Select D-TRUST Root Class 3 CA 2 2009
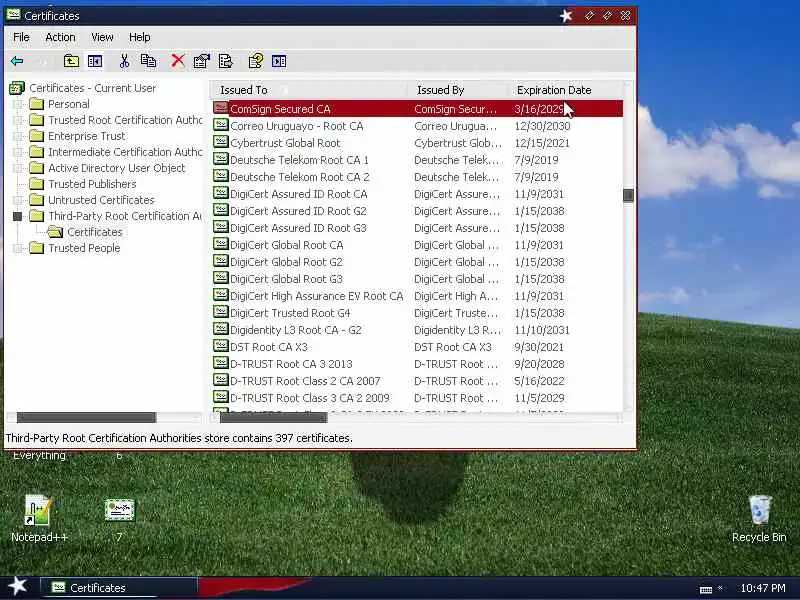The image size is (800, 600). pos(417,398)
